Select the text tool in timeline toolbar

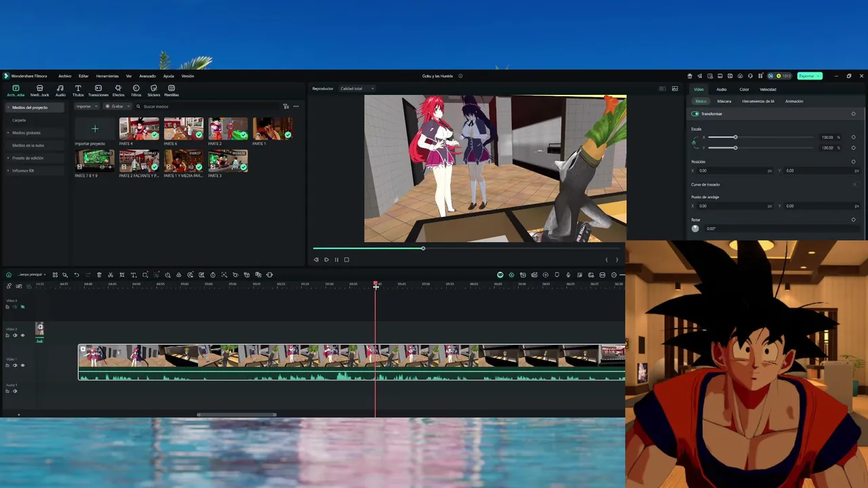click(134, 274)
